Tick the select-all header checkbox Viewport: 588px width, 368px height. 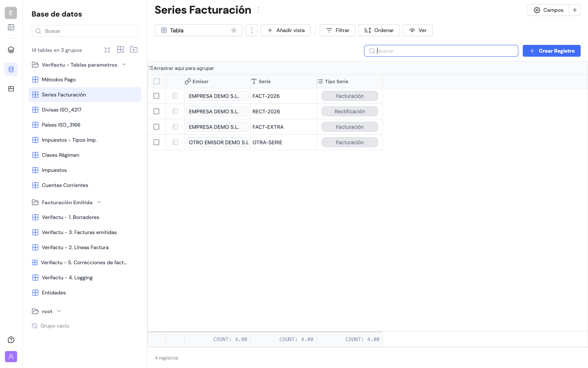[x=157, y=81]
